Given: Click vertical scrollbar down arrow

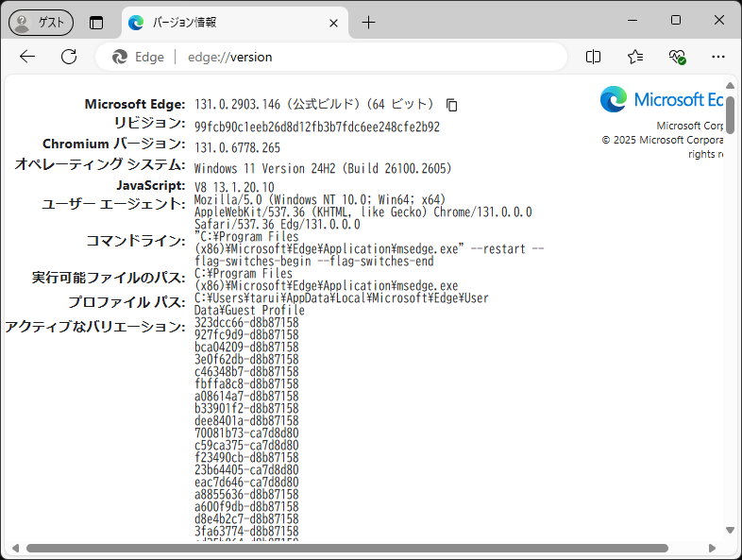Looking at the screenshot, I should (x=730, y=530).
